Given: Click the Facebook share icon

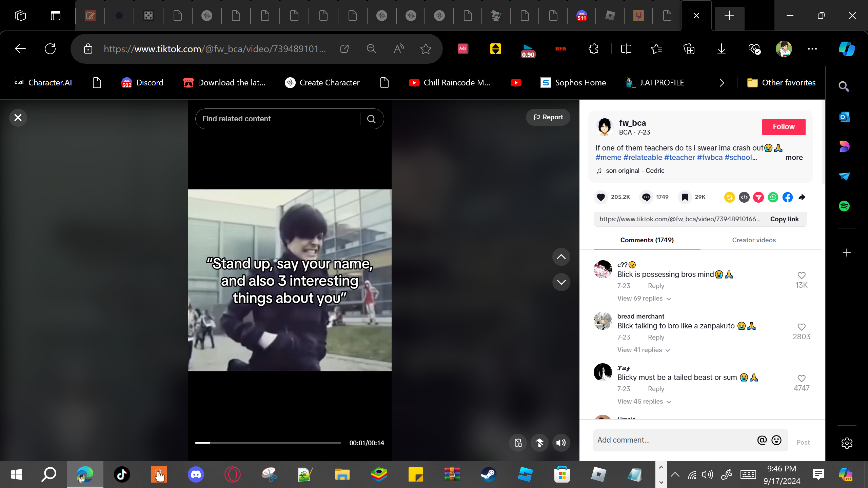Looking at the screenshot, I should point(788,197).
